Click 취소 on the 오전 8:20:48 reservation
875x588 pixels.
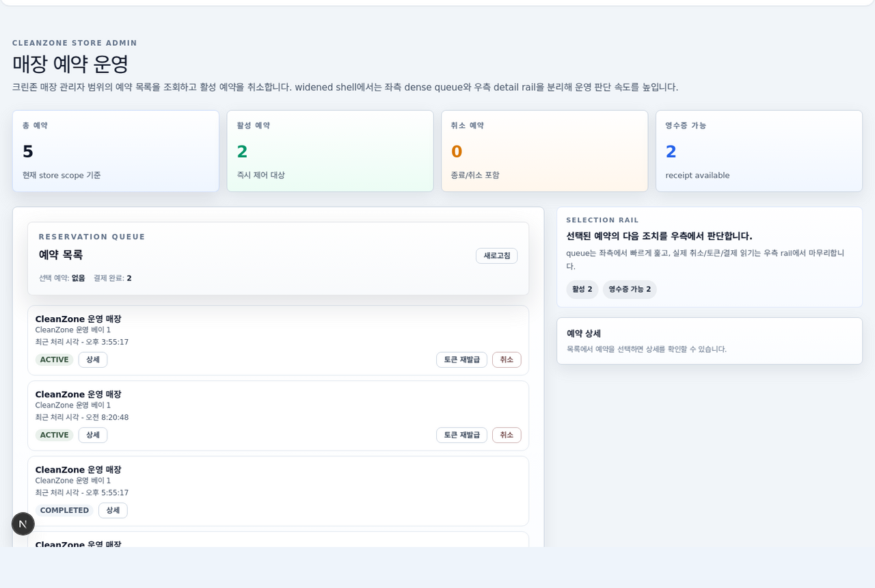507,435
